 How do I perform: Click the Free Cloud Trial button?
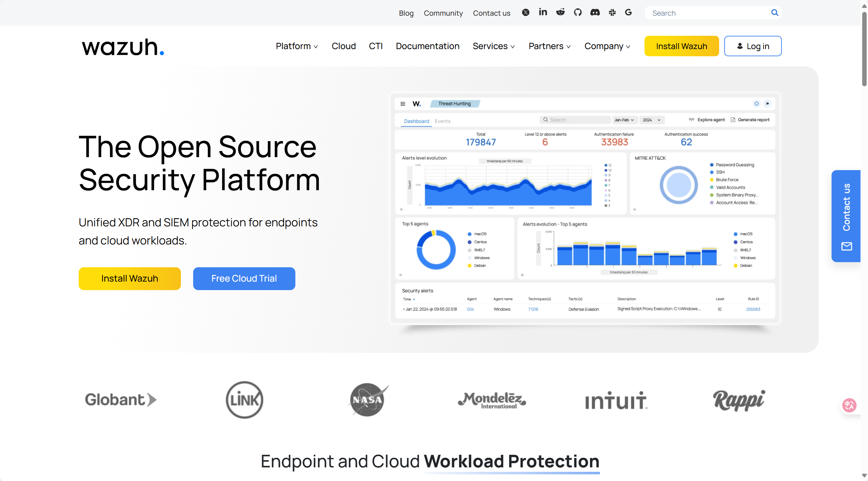[244, 279]
